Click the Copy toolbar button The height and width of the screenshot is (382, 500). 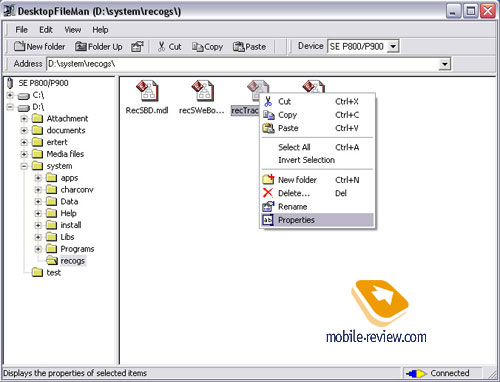(x=207, y=47)
